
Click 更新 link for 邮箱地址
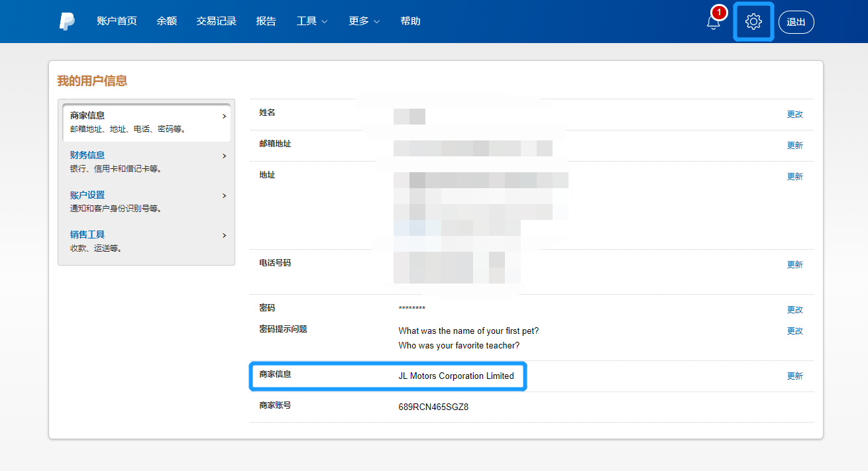pyautogui.click(x=794, y=146)
